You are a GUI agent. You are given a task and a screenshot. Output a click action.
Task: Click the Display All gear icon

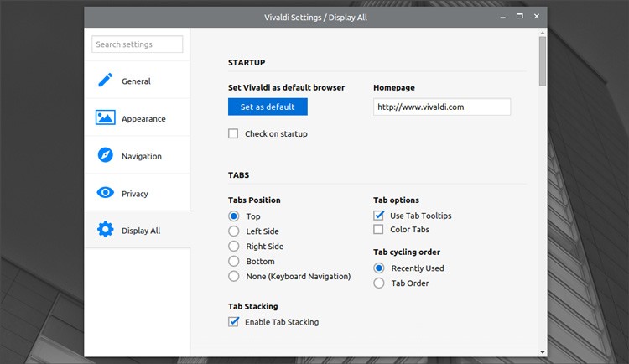pyautogui.click(x=105, y=230)
